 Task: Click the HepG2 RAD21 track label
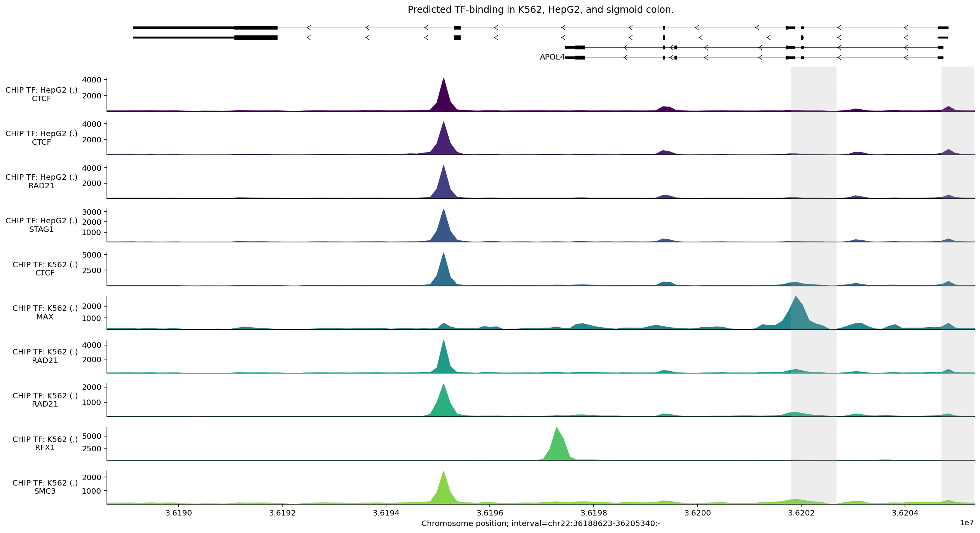[41, 181]
